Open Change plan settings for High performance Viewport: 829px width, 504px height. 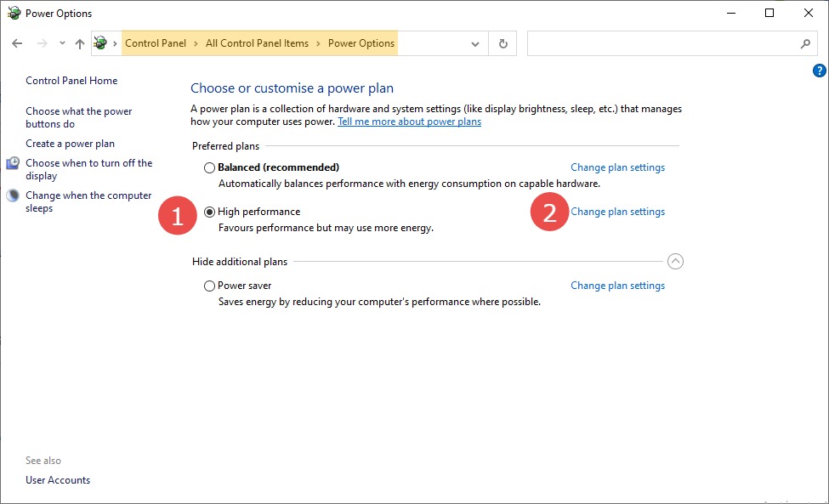pos(617,212)
